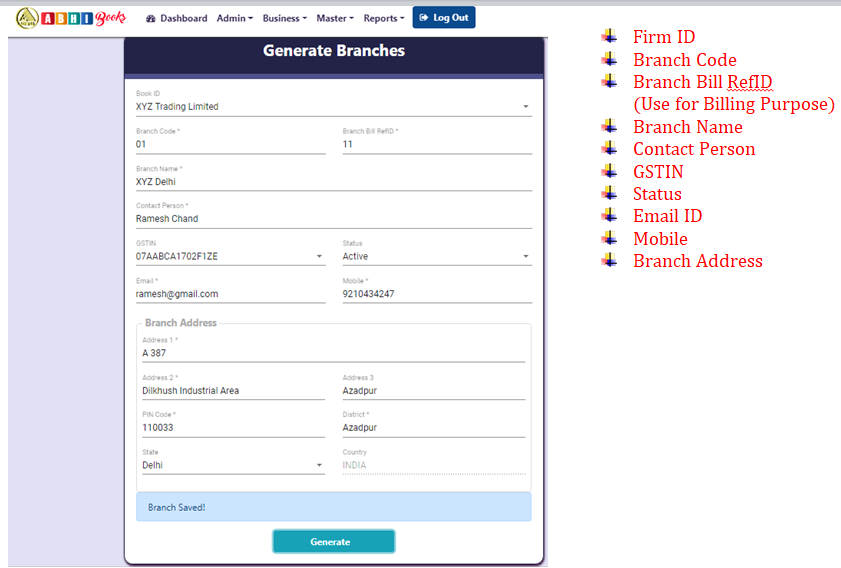Open the Reports menu
The width and height of the screenshot is (841, 568).
coord(383,18)
